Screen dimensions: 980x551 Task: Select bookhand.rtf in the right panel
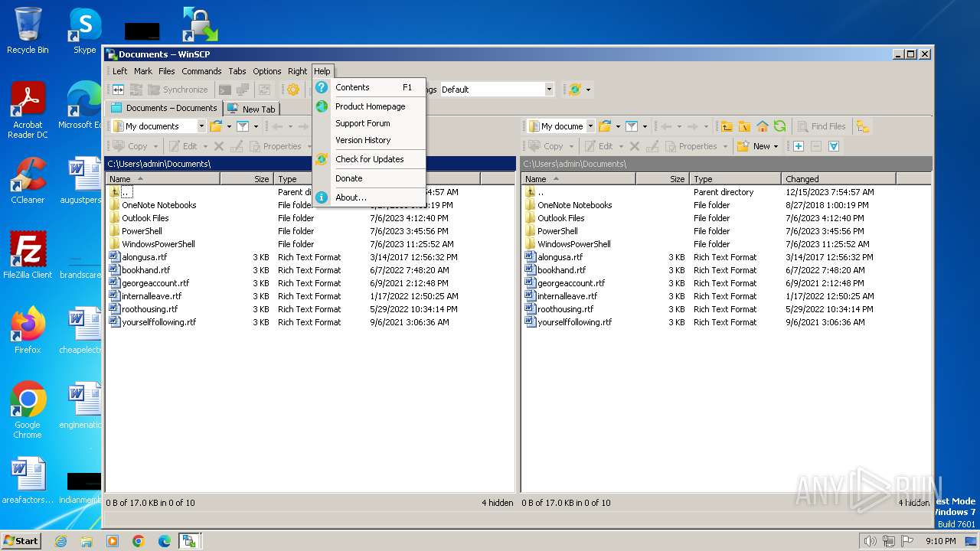tap(560, 270)
